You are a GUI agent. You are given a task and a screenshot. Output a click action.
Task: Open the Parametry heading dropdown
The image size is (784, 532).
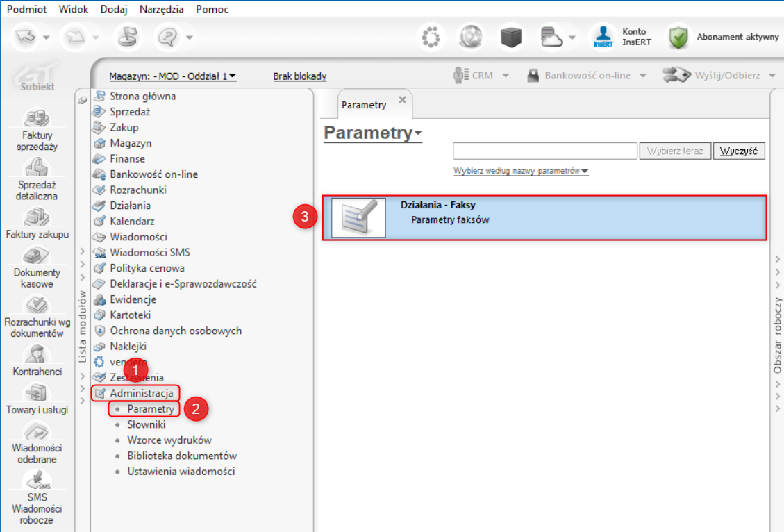[372, 133]
